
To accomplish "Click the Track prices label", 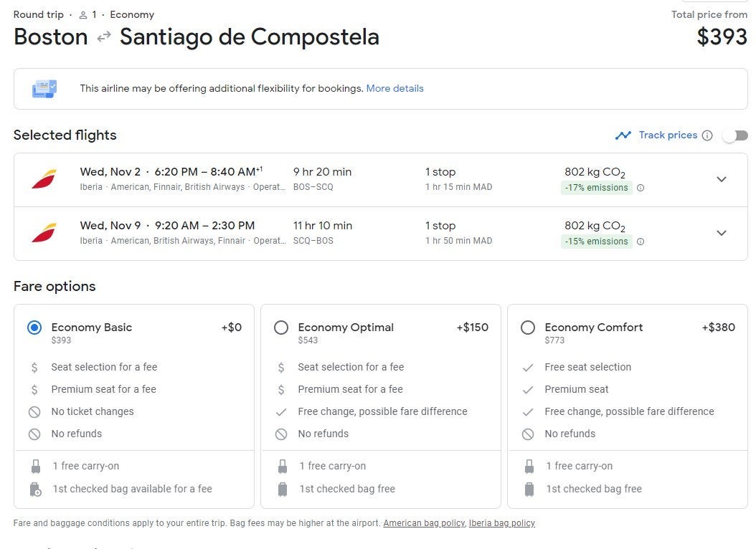I will (x=668, y=135).
